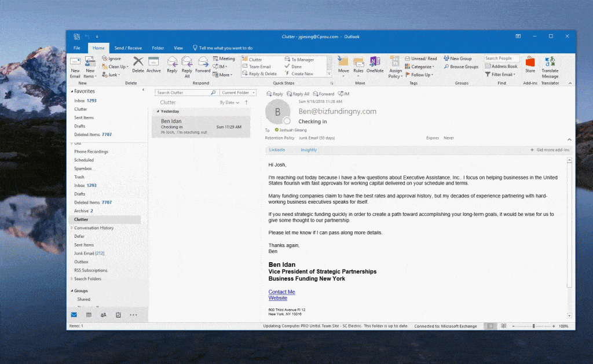Open the Current Folder search scope dropdown

(x=238, y=93)
